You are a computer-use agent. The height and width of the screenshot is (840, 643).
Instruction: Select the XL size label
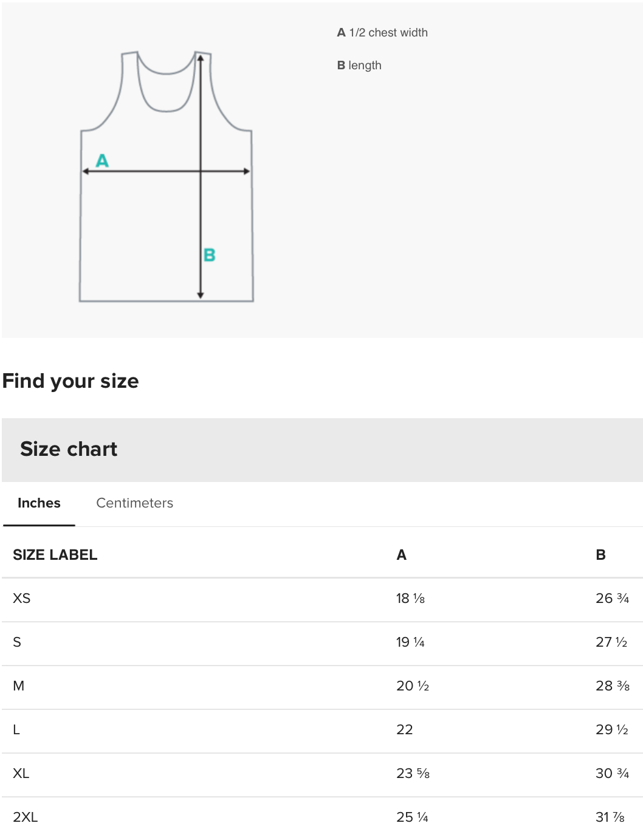click(21, 773)
